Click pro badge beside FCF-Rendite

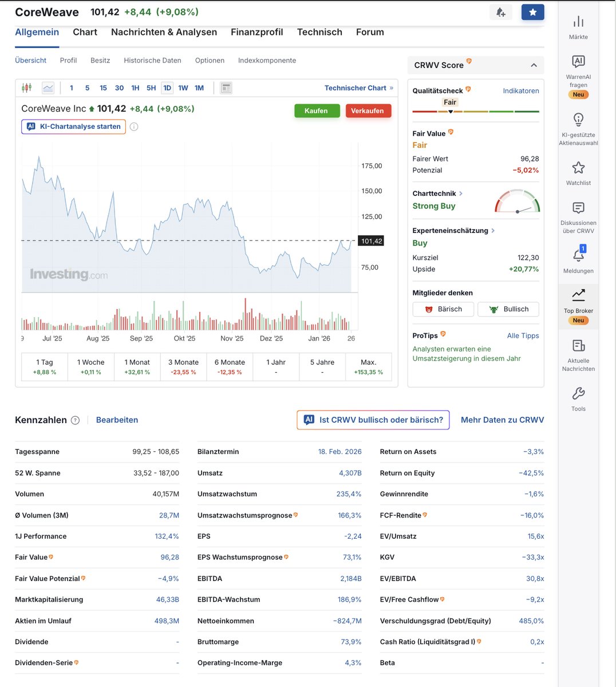click(425, 515)
